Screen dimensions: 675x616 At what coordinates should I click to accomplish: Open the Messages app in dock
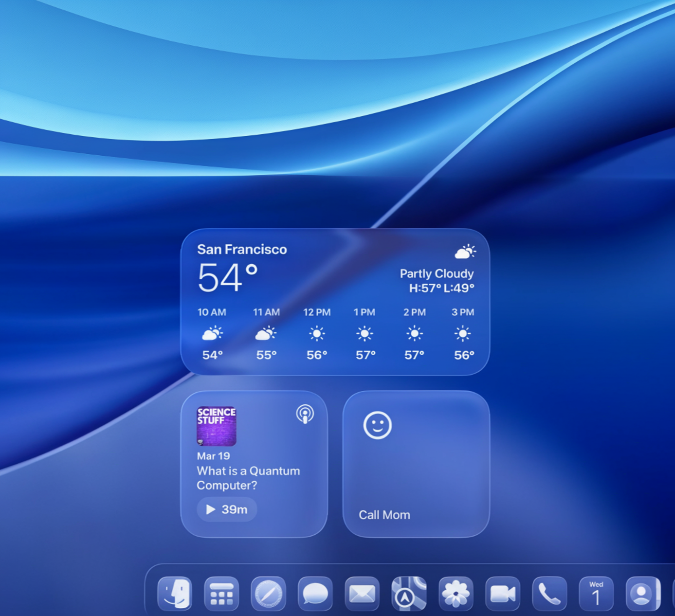[315, 593]
